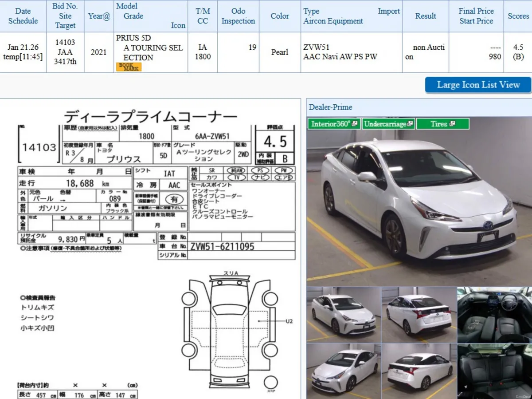This screenshot has height=399, width=532.
Task: Click the Bid No. column header
Action: click(x=65, y=16)
